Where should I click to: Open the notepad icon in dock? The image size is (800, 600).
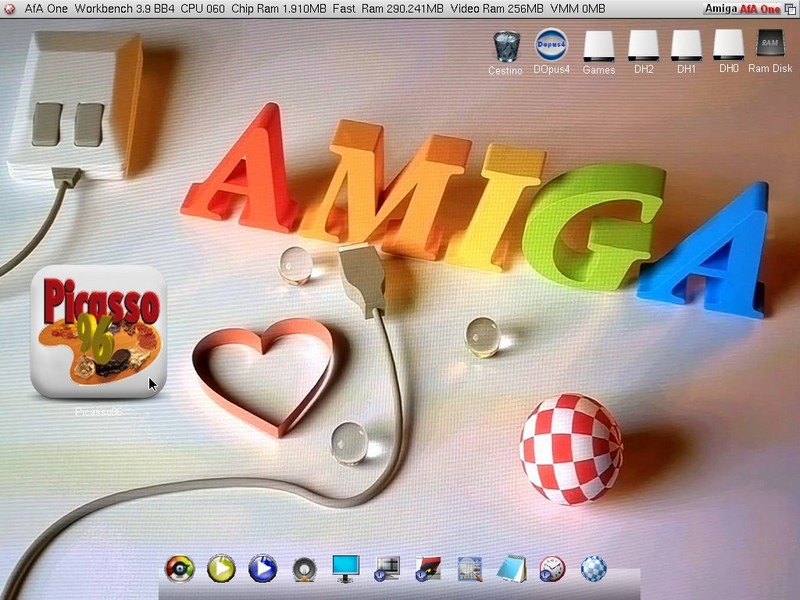(x=511, y=569)
